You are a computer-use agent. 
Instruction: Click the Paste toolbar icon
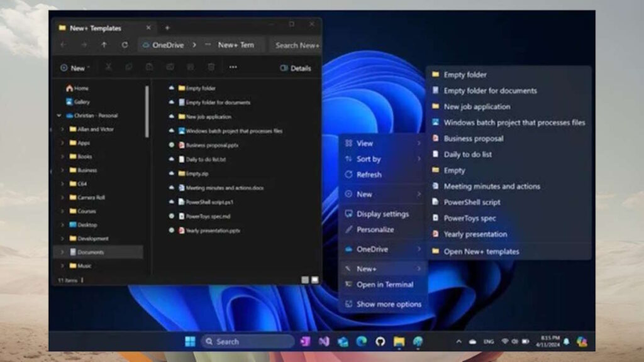(x=149, y=67)
